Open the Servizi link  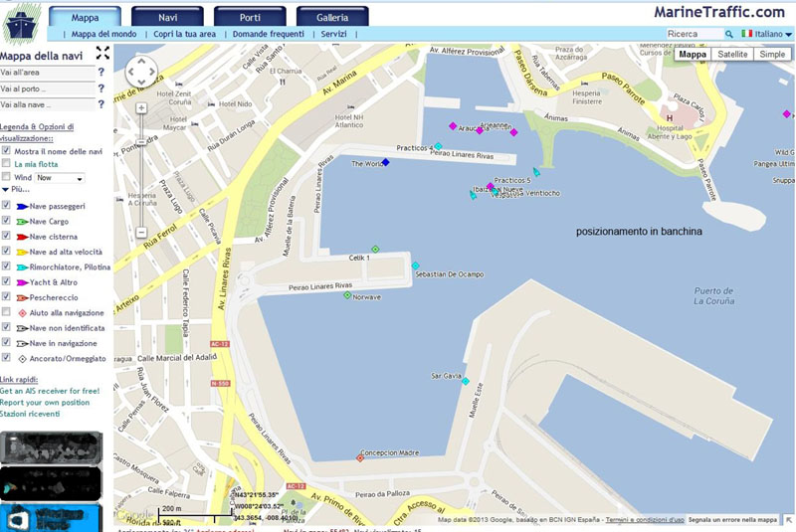pyautogui.click(x=333, y=34)
